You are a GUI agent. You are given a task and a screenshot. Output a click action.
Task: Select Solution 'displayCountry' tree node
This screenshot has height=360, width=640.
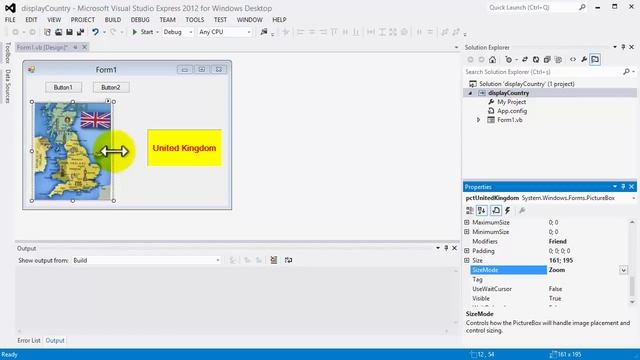527,84
